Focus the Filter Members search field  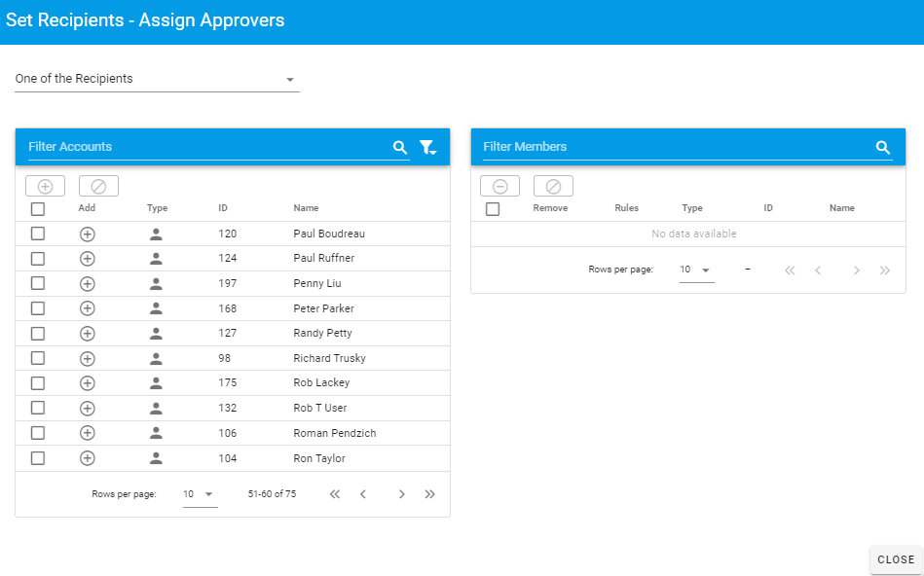[x=672, y=147]
